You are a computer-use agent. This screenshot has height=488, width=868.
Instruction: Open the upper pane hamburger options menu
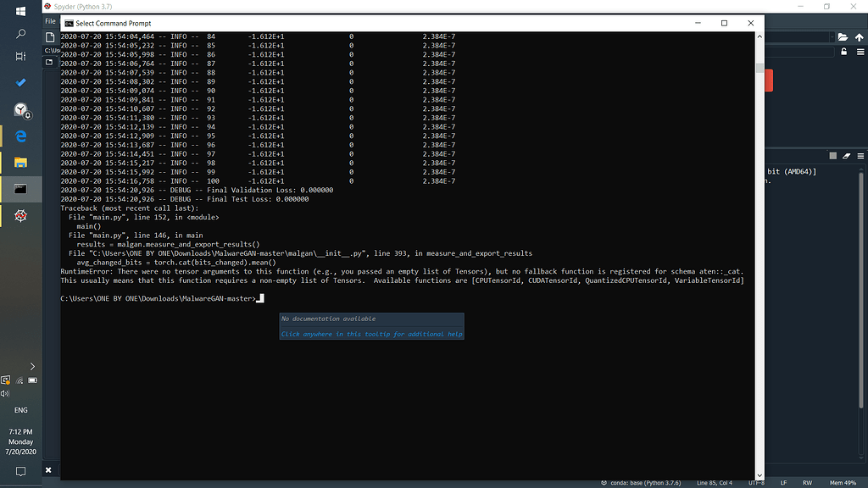coord(859,52)
